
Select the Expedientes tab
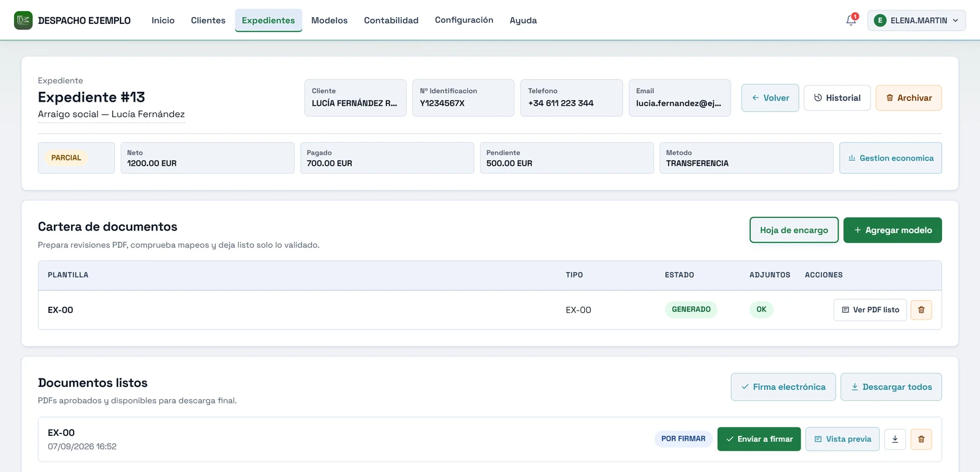(x=268, y=20)
